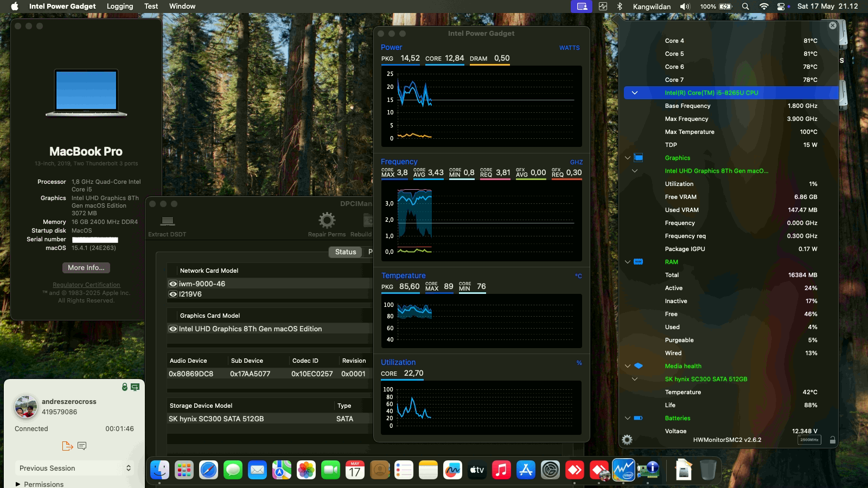Open HWMonitorSMC2 preferences via gear icon
This screenshot has height=488, width=868.
click(628, 440)
